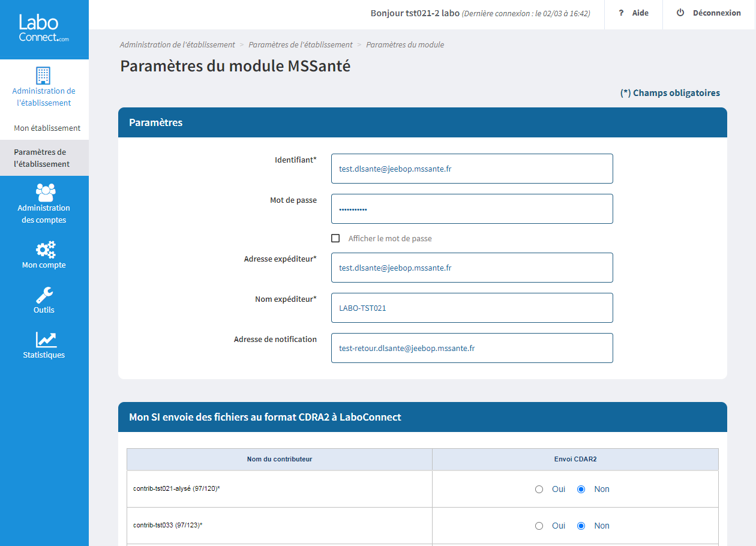Follow Administration de l'établissement breadcrumb link

click(178, 44)
